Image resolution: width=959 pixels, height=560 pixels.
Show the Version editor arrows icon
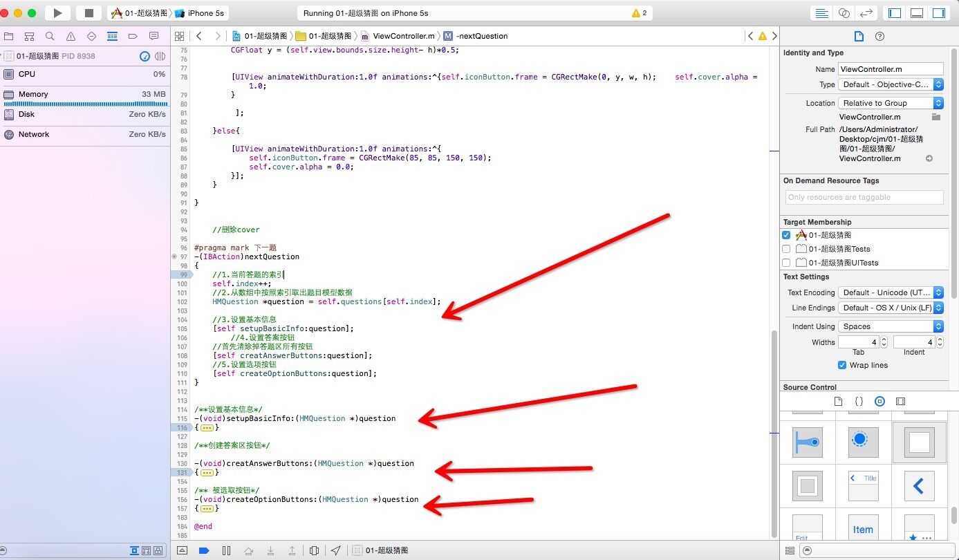pos(866,13)
